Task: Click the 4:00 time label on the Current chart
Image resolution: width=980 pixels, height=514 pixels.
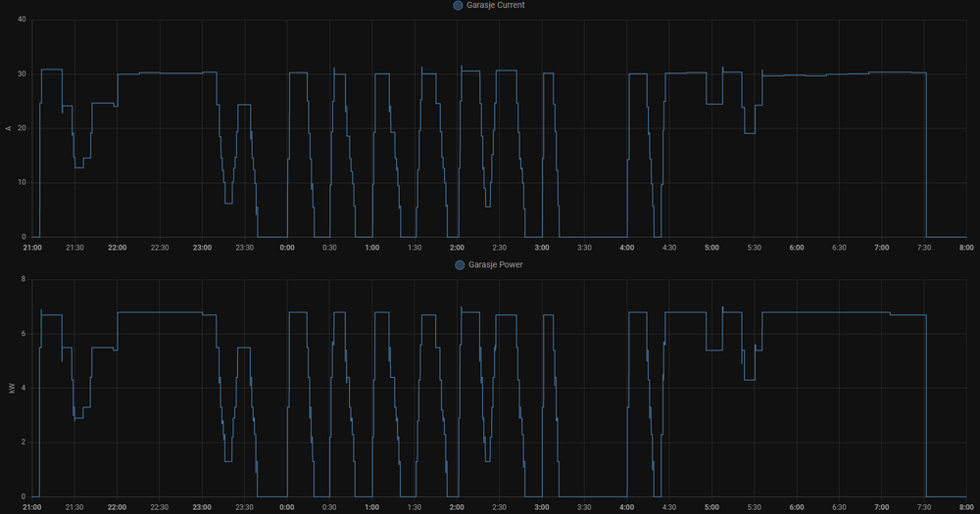Action: [626, 248]
